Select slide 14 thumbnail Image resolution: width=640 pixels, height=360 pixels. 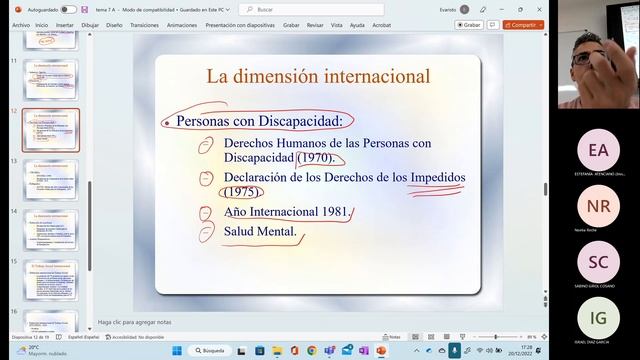pyautogui.click(x=51, y=230)
